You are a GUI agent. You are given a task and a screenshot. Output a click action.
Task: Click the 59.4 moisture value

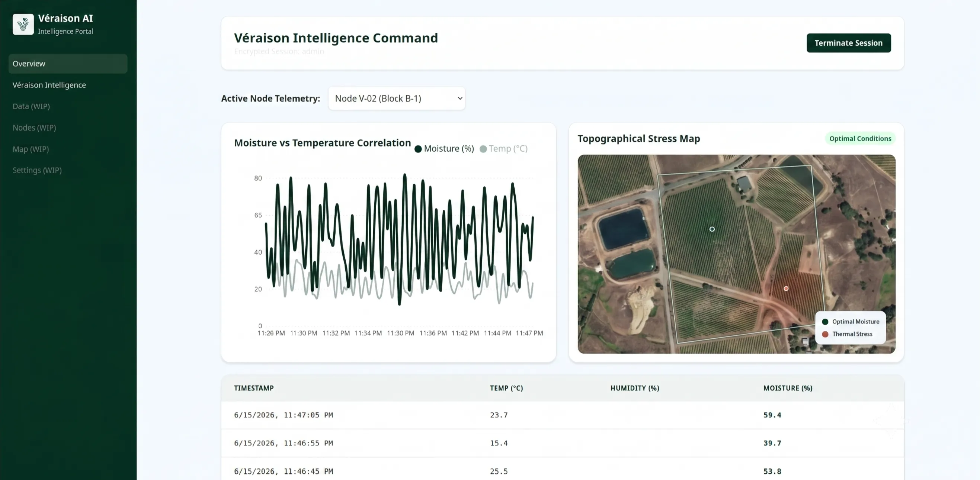click(x=772, y=415)
